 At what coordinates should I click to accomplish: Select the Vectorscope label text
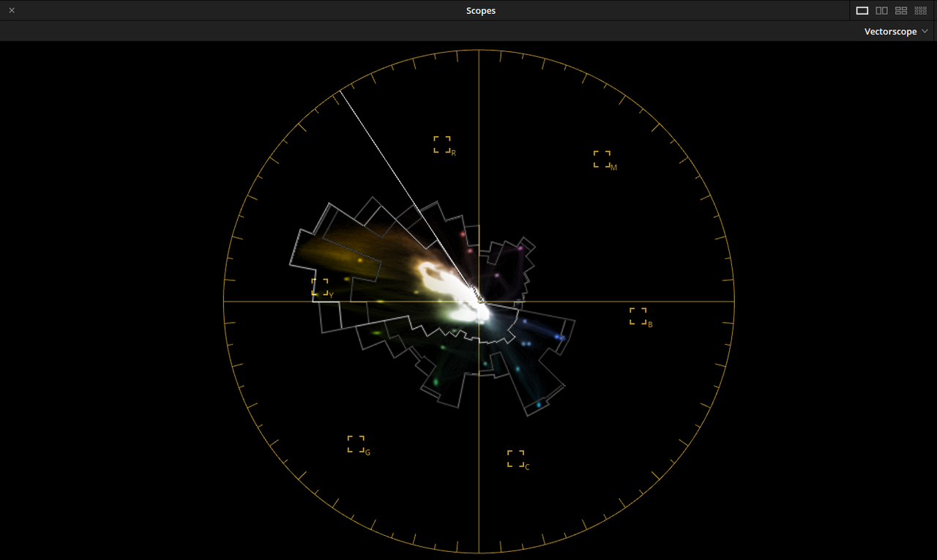click(890, 31)
